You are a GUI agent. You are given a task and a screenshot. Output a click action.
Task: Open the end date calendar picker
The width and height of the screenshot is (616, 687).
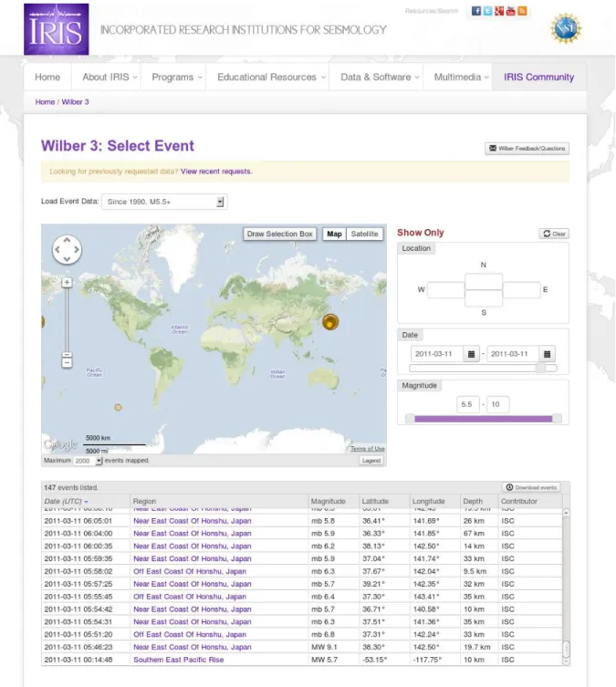(548, 354)
